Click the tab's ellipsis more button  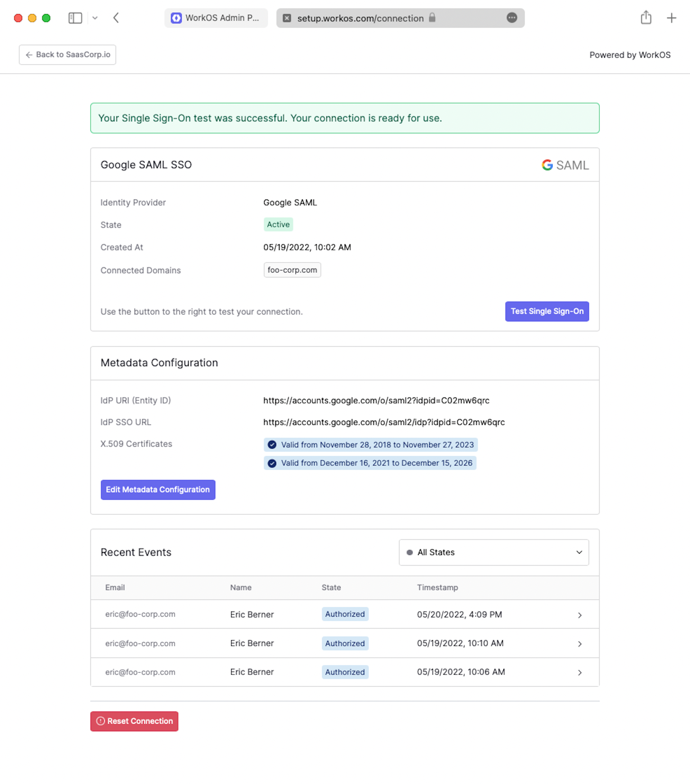coord(511,18)
